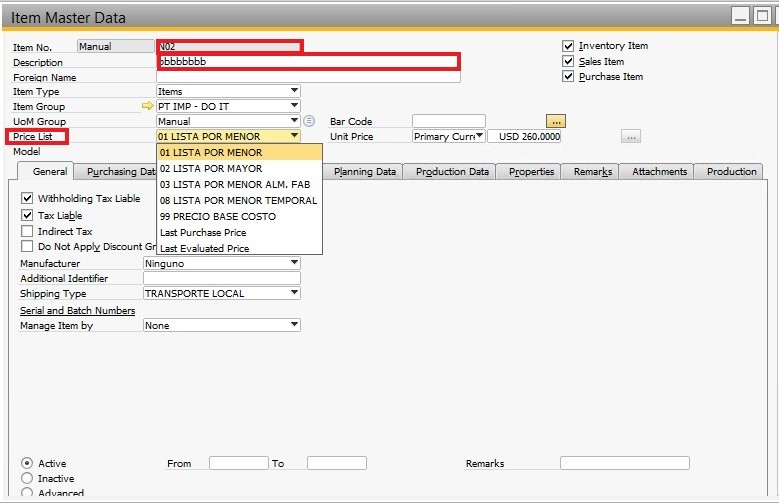Enable the Indirect Tax checkbox
Image resolution: width=779 pixels, height=503 pixels.
coord(27,231)
